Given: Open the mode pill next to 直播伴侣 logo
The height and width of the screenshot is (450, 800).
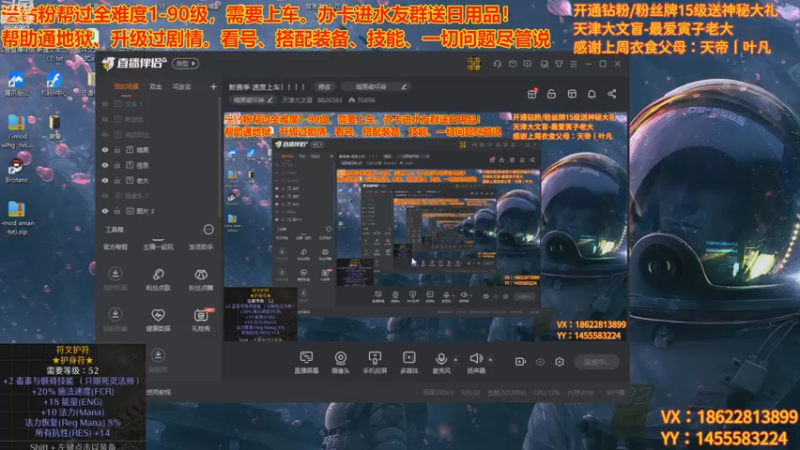Looking at the screenshot, I should (185, 64).
